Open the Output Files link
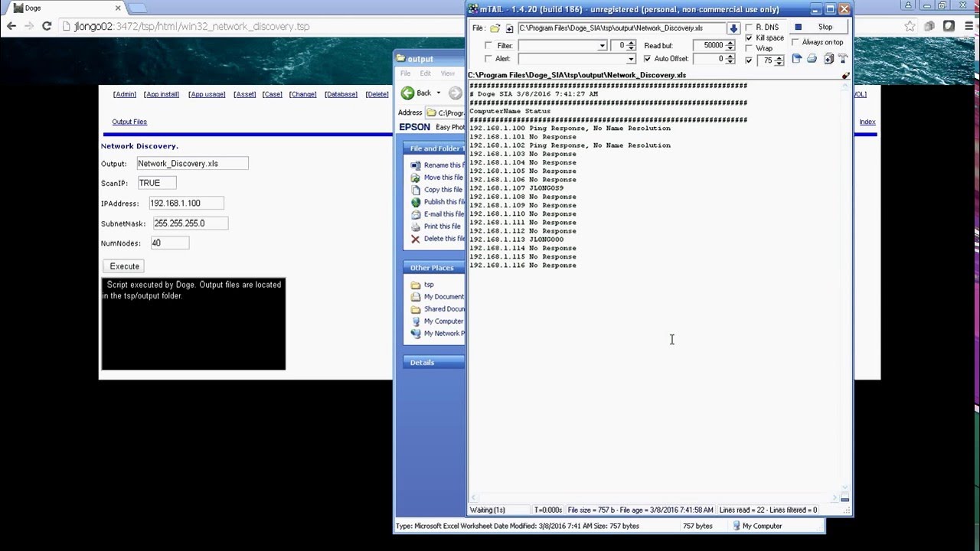The width and height of the screenshot is (980, 551). (x=129, y=122)
